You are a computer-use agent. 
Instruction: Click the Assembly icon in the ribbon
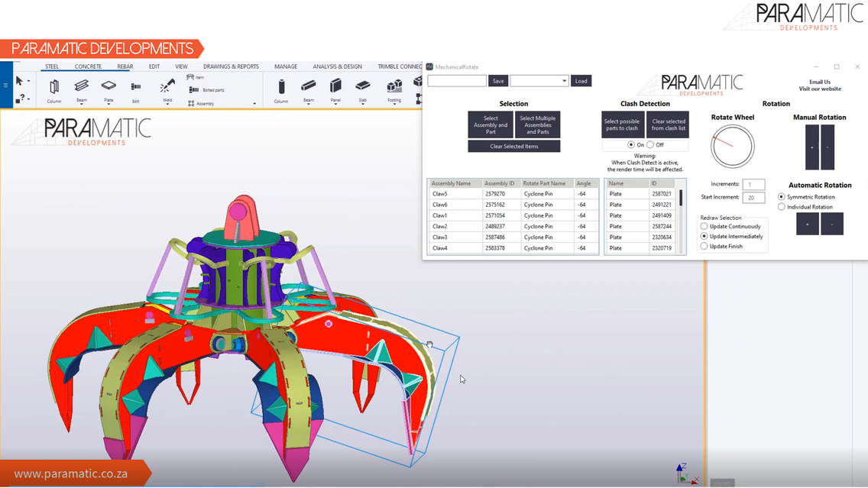coord(191,103)
